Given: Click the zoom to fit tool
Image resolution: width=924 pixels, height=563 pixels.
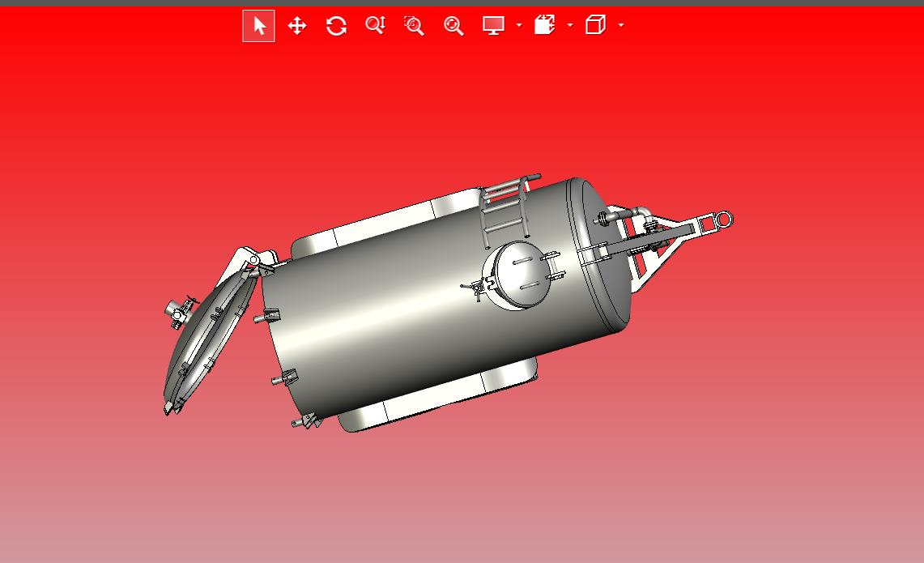Looking at the screenshot, I should pos(453,26).
